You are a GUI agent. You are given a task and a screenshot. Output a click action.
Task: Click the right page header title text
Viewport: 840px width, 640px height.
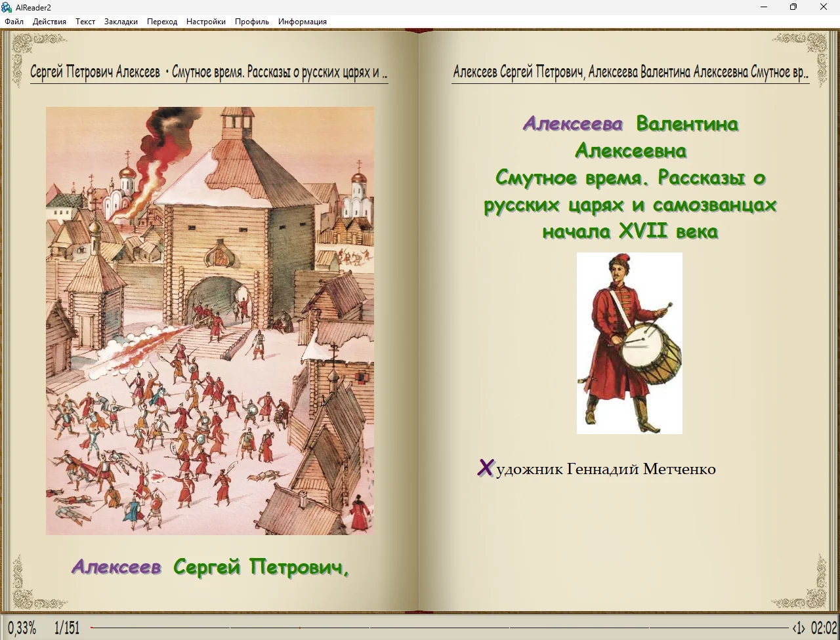630,72
